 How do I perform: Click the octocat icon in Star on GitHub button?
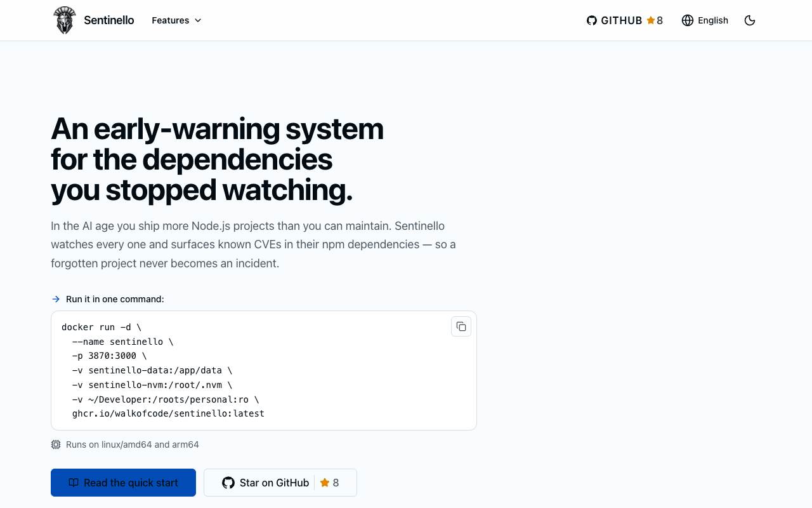click(228, 483)
